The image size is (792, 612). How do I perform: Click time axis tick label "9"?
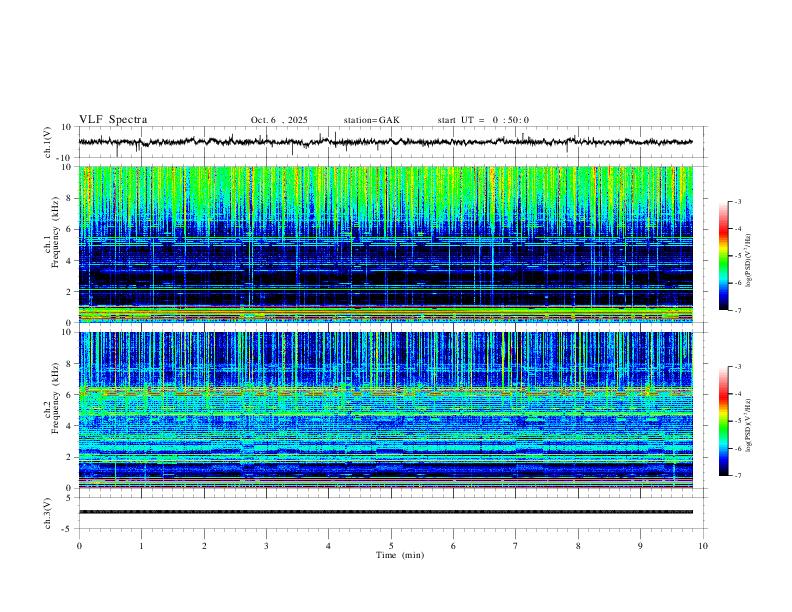point(640,546)
